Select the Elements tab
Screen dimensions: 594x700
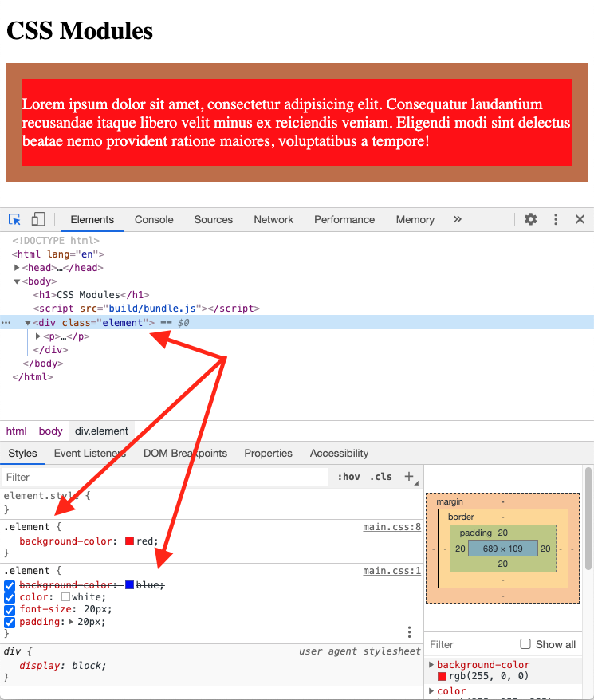92,219
